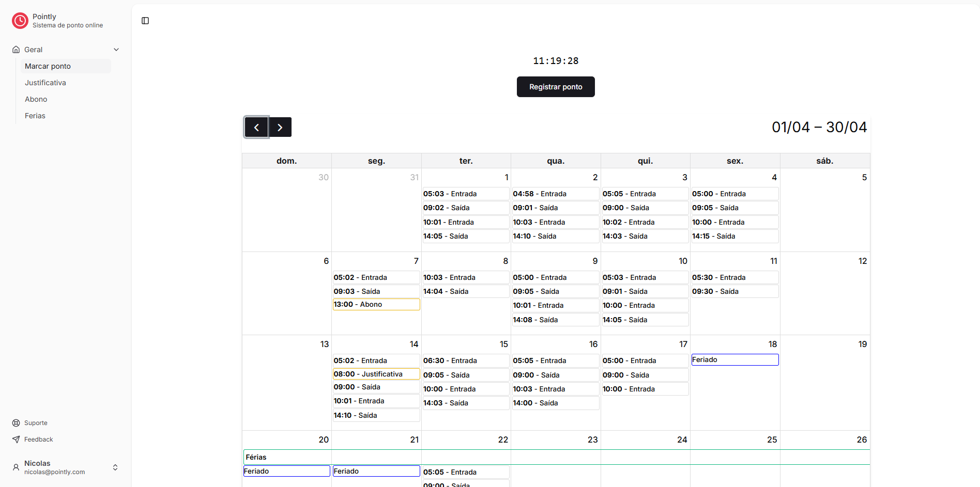Go to previous month with left arrow
Image resolution: width=980 pixels, height=487 pixels.
(256, 127)
